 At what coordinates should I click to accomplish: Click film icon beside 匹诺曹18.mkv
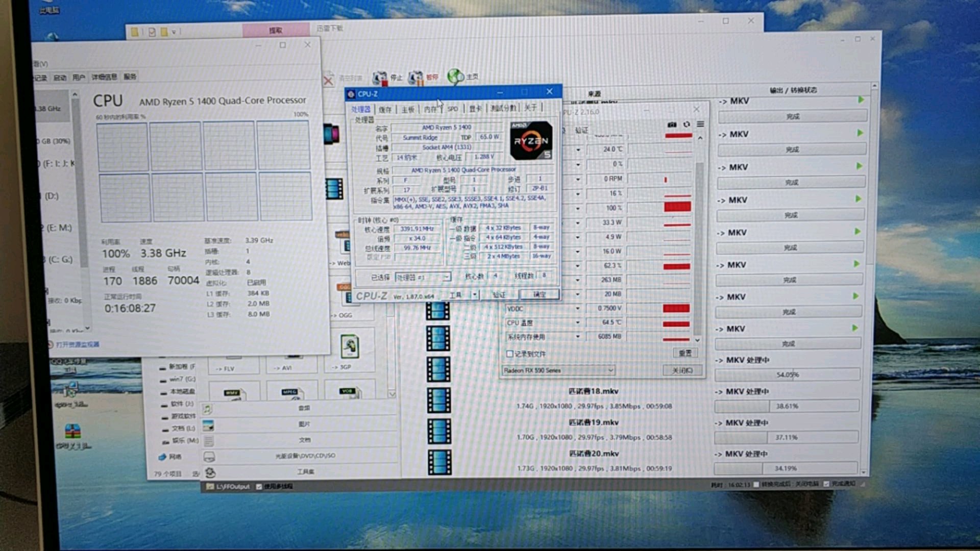(438, 400)
